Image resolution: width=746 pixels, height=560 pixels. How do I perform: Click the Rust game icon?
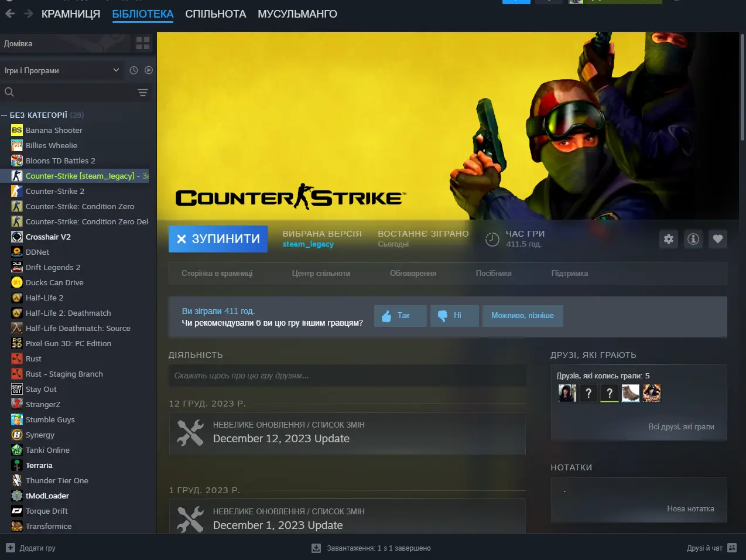click(17, 358)
